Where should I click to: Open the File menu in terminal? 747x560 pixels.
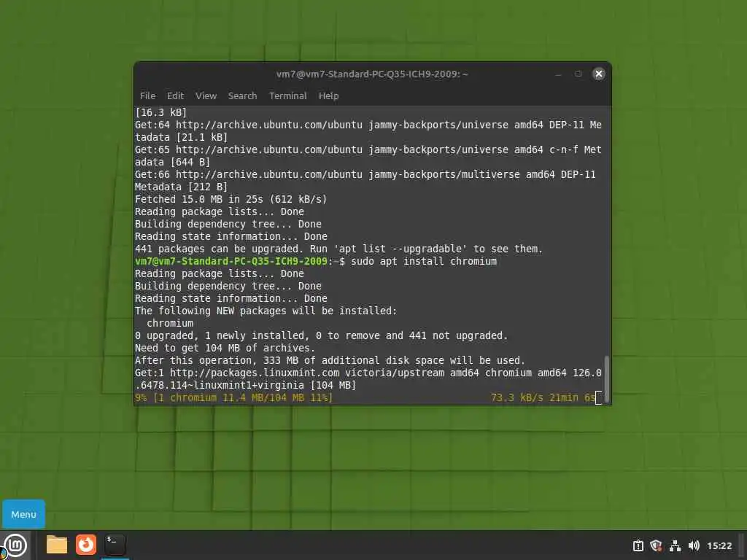pos(147,96)
